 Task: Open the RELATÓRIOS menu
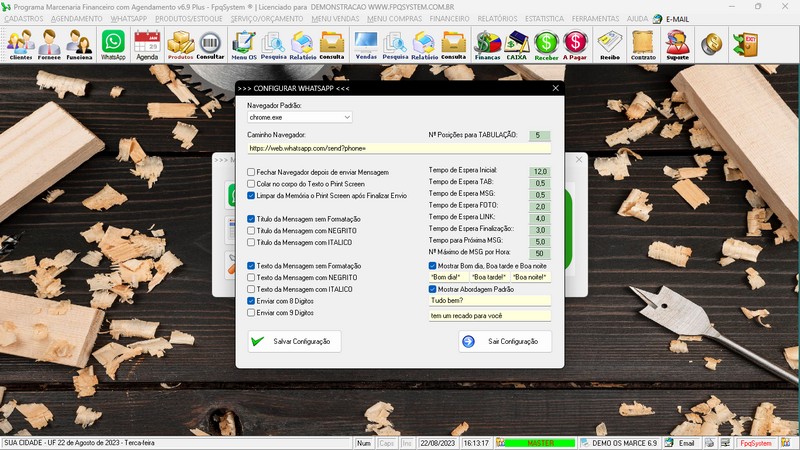[497, 19]
